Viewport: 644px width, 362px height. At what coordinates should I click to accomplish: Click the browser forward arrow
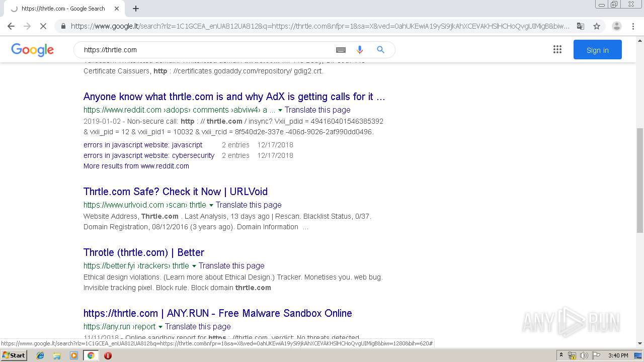pyautogui.click(x=27, y=26)
